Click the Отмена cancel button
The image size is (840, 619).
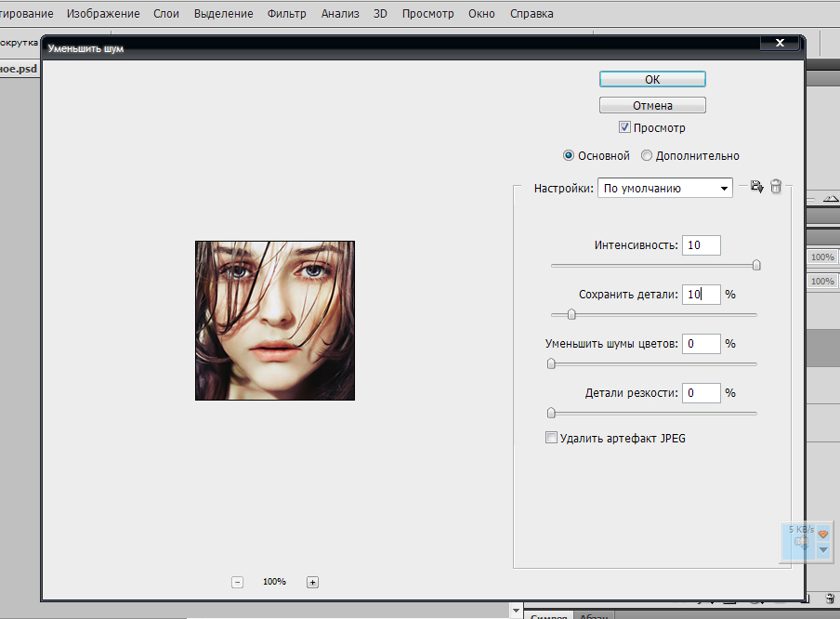tap(652, 105)
